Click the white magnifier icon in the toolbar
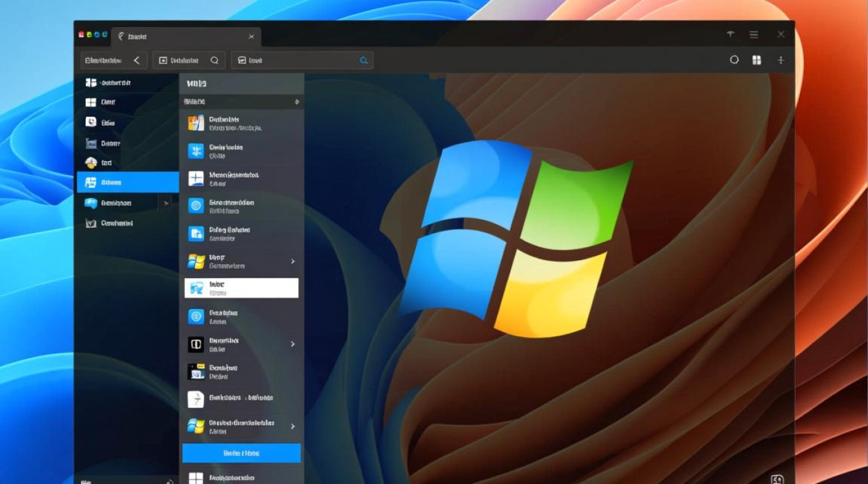This screenshot has width=868, height=484. pyautogui.click(x=214, y=60)
